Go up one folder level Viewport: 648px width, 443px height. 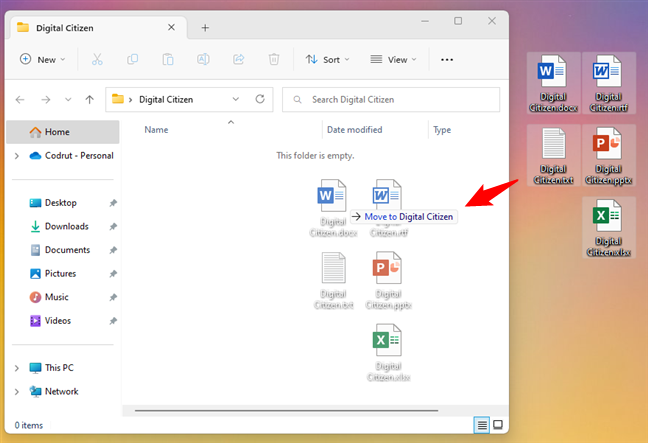click(x=89, y=100)
